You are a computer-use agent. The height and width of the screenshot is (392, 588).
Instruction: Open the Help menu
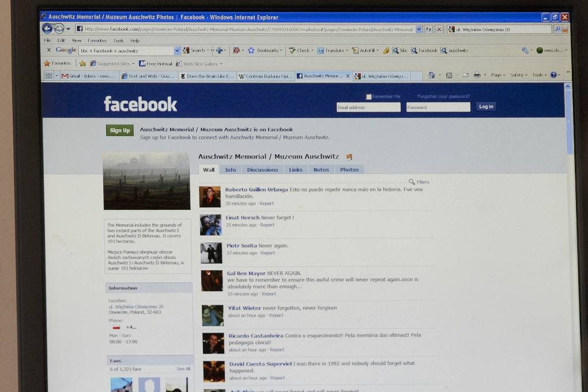tap(135, 40)
